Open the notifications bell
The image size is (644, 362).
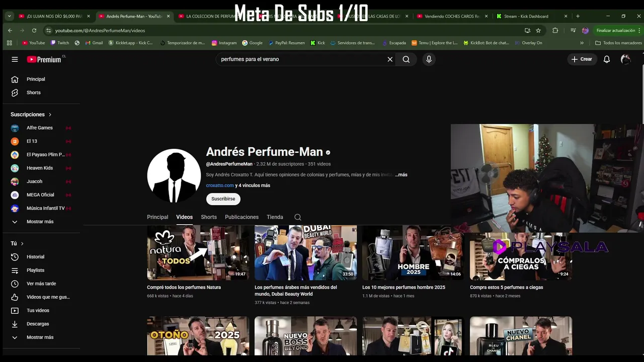pyautogui.click(x=607, y=59)
